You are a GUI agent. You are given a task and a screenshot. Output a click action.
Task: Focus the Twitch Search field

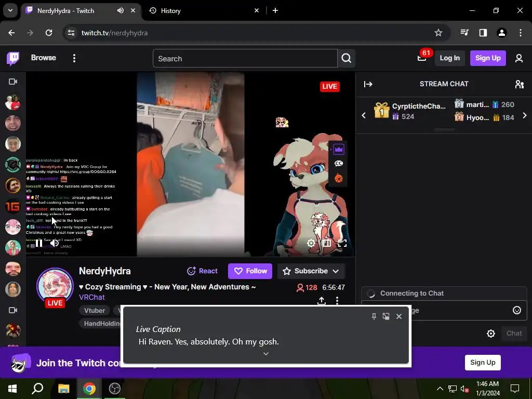245,58
